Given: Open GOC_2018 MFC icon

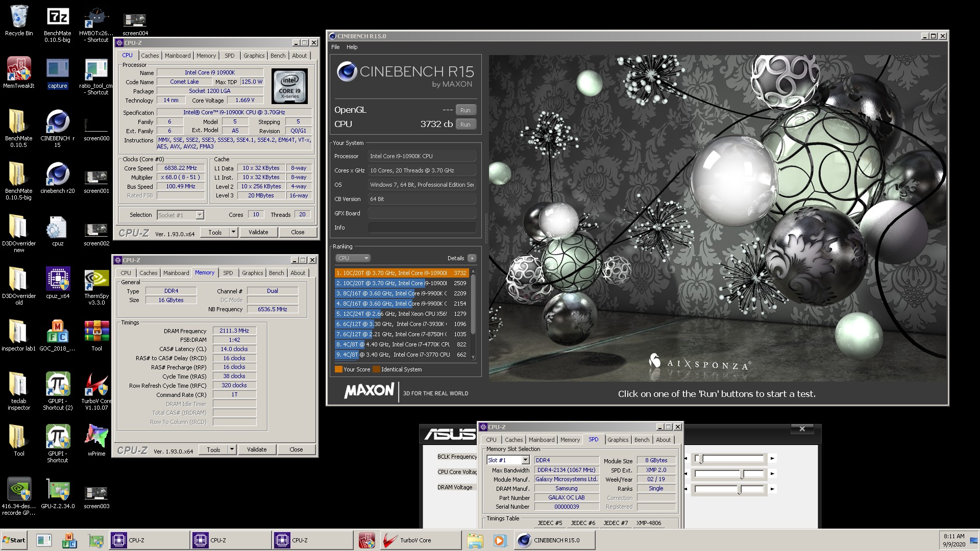Looking at the screenshot, I should tap(58, 335).
